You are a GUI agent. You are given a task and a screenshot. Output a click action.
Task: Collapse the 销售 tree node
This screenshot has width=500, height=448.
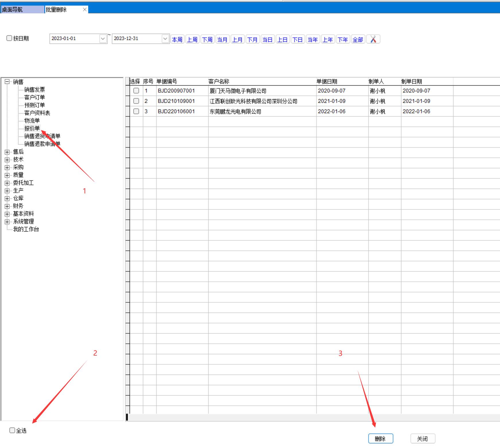(x=7, y=82)
